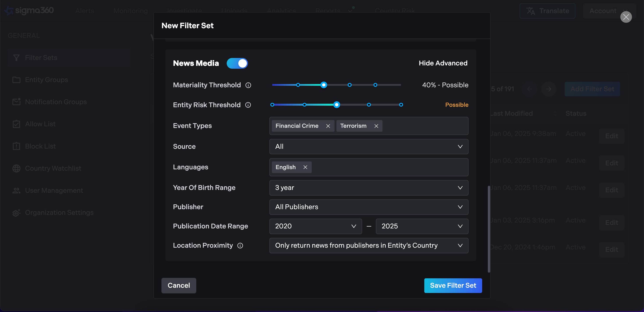This screenshot has width=644, height=312.
Task: Click Hide Advanced link
Action: point(443,63)
